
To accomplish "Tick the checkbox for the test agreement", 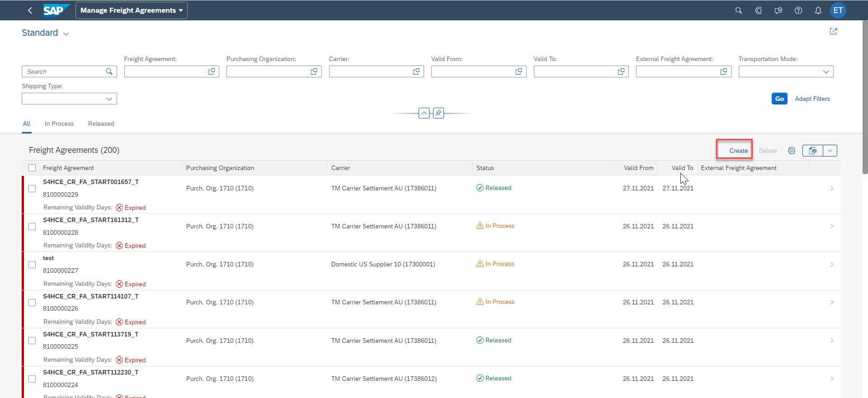I will point(32,265).
